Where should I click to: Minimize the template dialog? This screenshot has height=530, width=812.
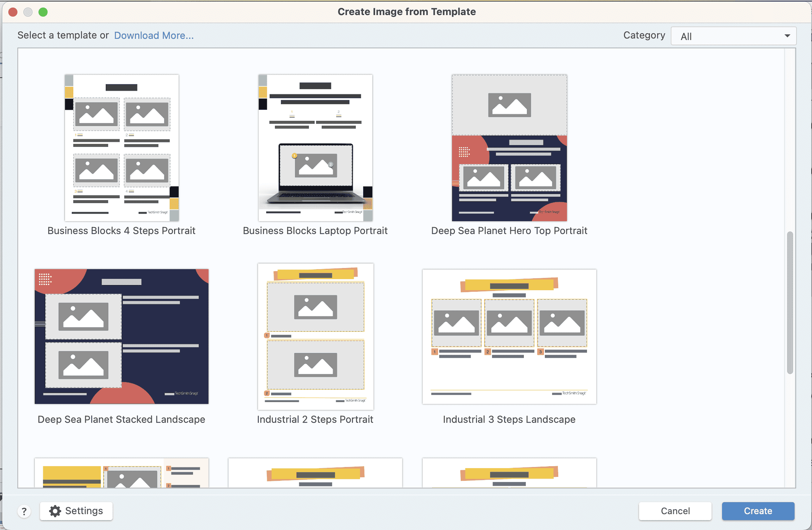coord(28,12)
